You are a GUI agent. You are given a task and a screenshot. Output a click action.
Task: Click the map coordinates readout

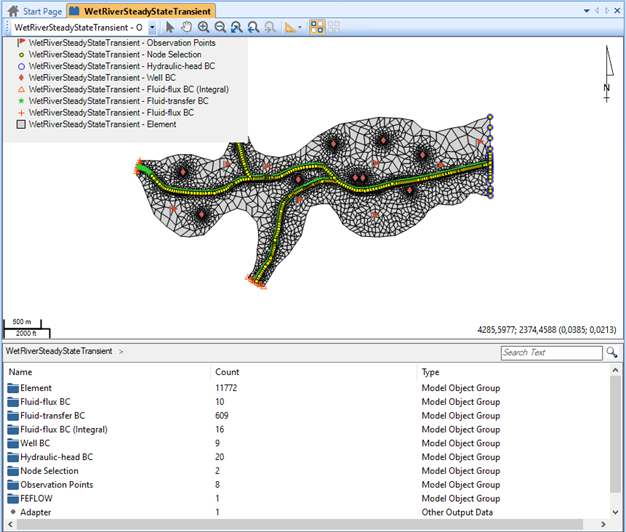pos(547,330)
